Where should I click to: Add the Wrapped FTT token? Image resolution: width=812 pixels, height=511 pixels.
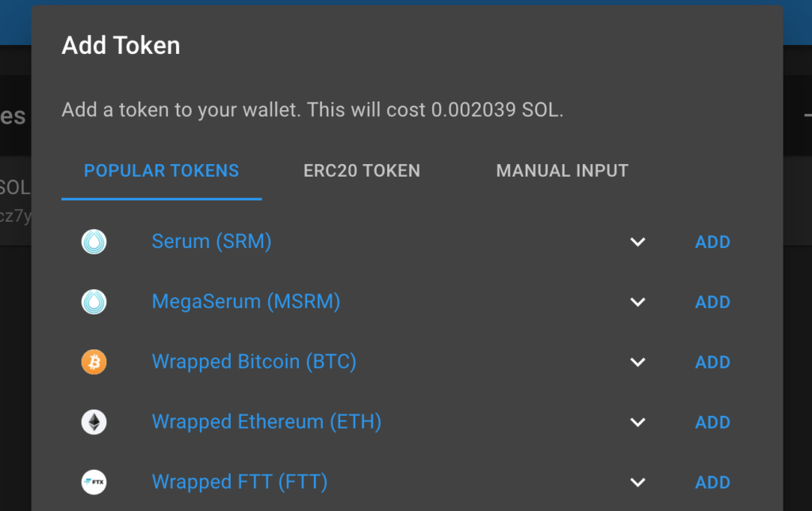(x=713, y=482)
